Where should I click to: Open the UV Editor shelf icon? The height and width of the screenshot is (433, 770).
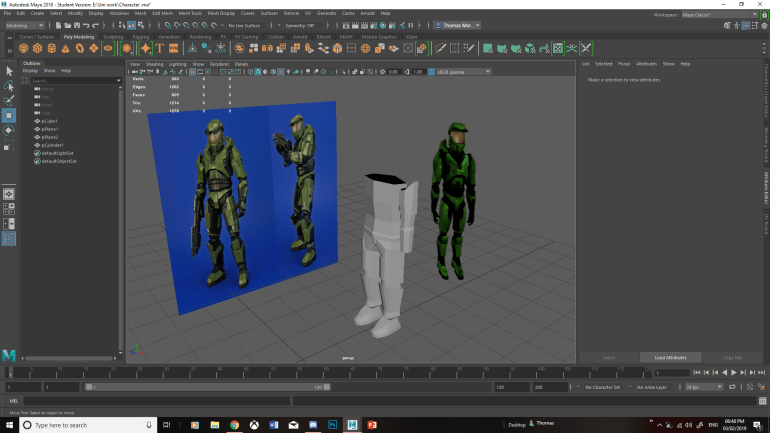(x=558, y=48)
